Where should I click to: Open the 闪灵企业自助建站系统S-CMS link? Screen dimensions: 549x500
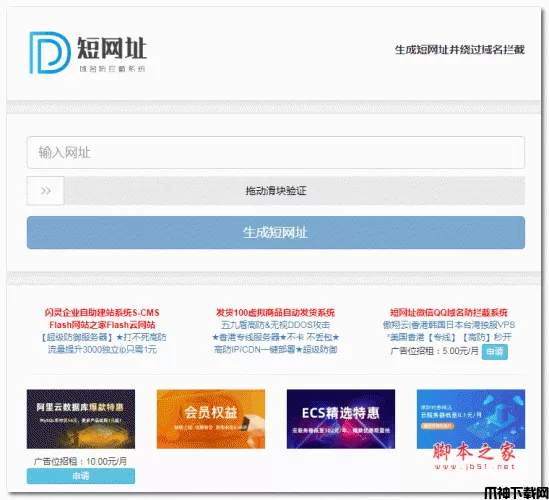(102, 312)
